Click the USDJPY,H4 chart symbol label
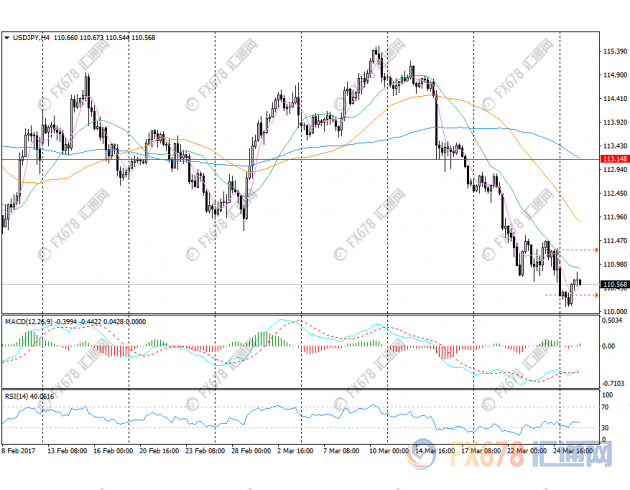This screenshot has height=490, width=630. point(33,37)
